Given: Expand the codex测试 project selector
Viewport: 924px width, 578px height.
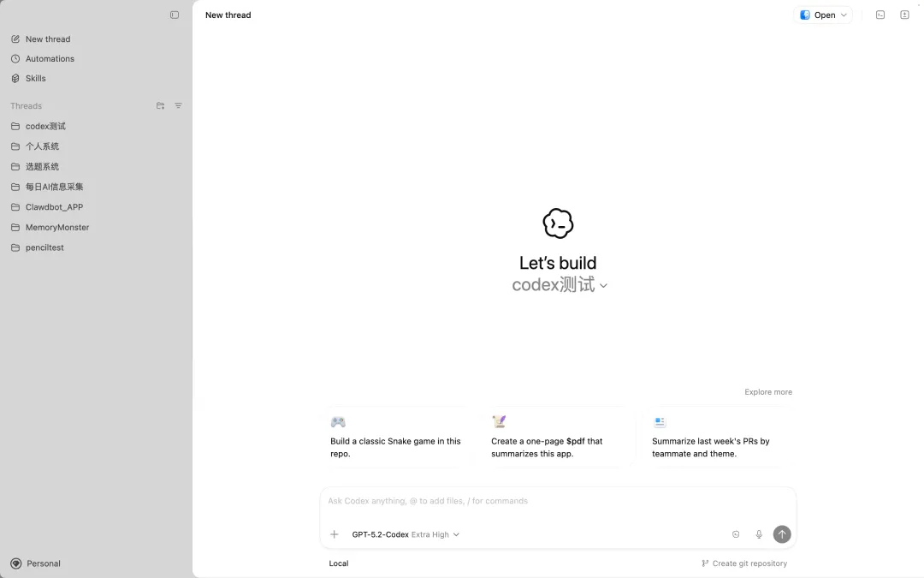Looking at the screenshot, I should click(x=560, y=285).
